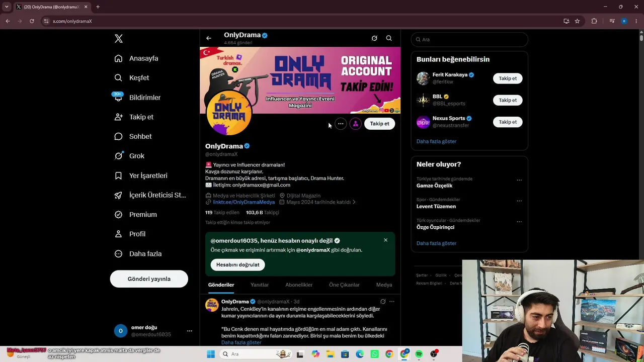The image size is (644, 362).
Task: Click the Ara search field on X
Action: (469, 39)
